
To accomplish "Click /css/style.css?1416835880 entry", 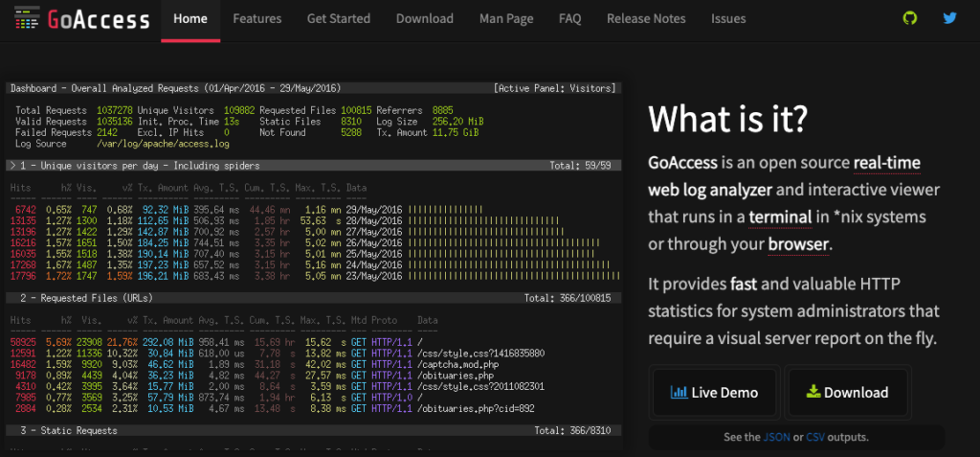I will pos(481,354).
